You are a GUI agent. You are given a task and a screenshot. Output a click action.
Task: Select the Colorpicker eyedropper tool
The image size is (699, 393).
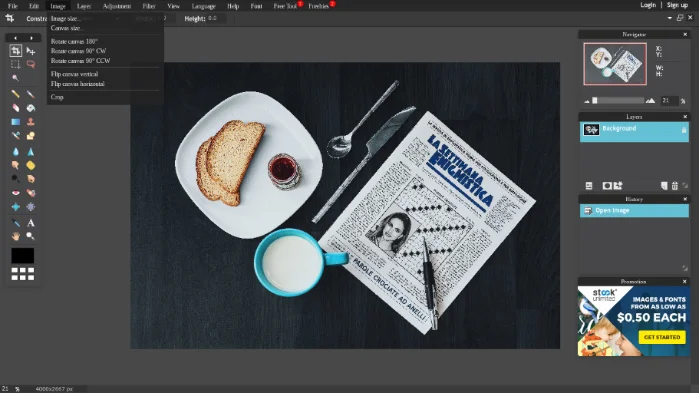point(16,223)
